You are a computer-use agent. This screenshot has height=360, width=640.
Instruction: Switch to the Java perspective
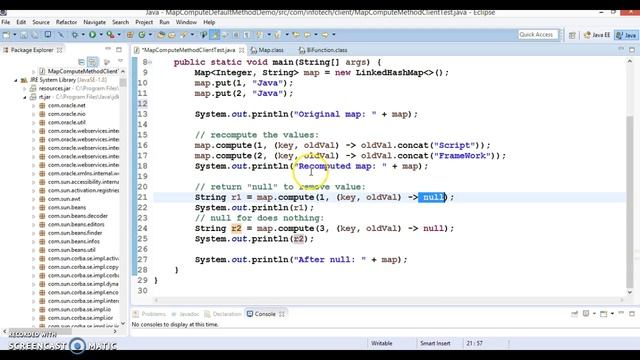tap(627, 35)
